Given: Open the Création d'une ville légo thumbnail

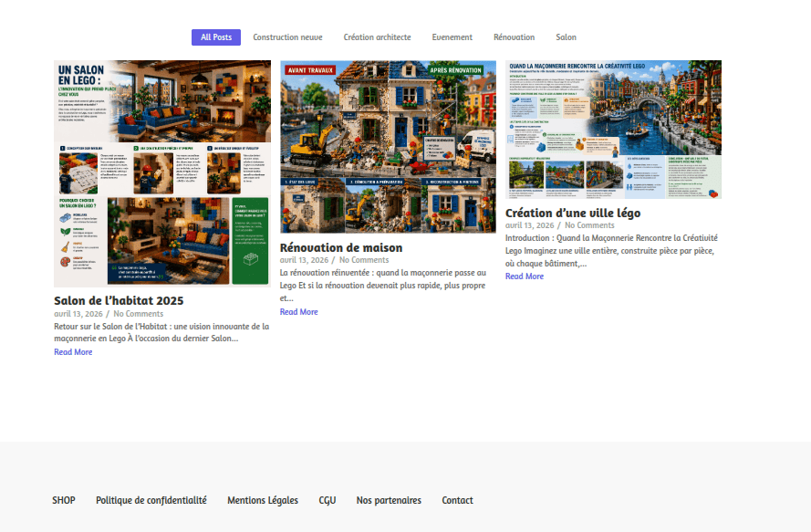Looking at the screenshot, I should click(x=613, y=130).
